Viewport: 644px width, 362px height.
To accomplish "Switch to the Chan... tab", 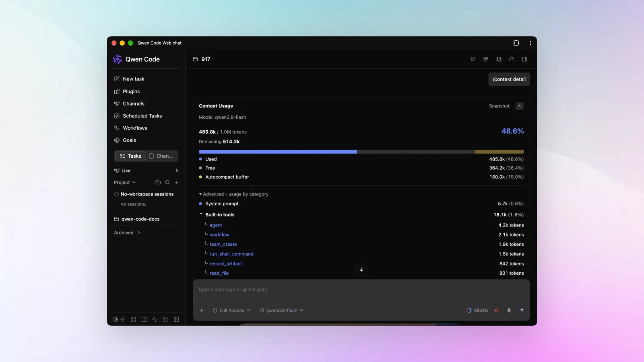I will click(161, 156).
